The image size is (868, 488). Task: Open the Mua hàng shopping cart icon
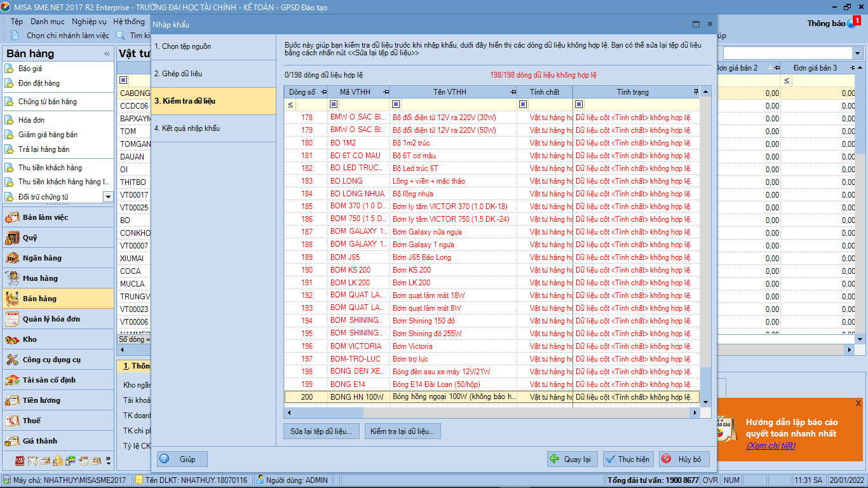(12, 278)
